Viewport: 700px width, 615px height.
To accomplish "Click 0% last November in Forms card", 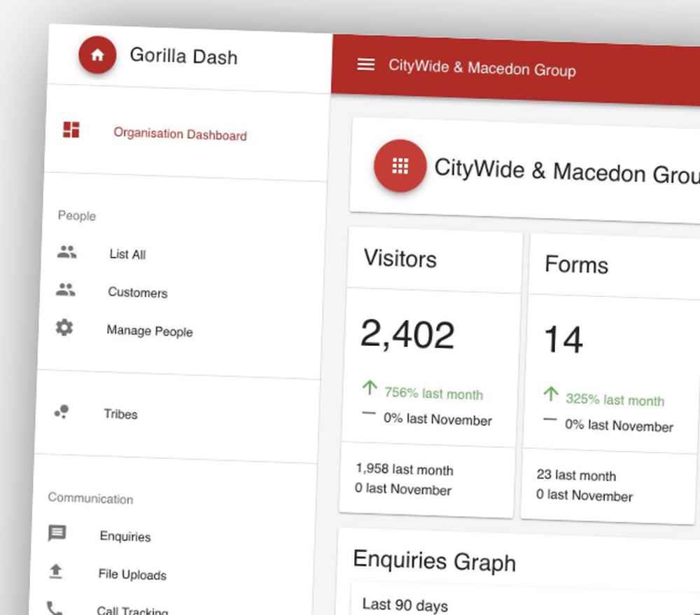I will pyautogui.click(x=619, y=425).
